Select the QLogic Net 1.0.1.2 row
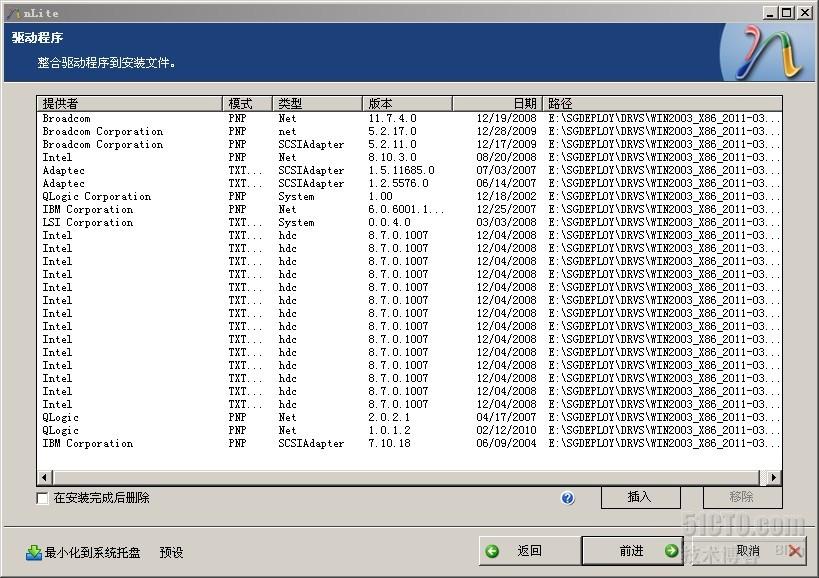 [410, 431]
